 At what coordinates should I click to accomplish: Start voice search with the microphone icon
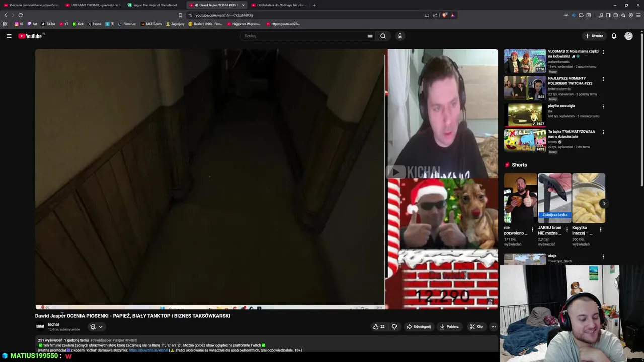(x=400, y=36)
